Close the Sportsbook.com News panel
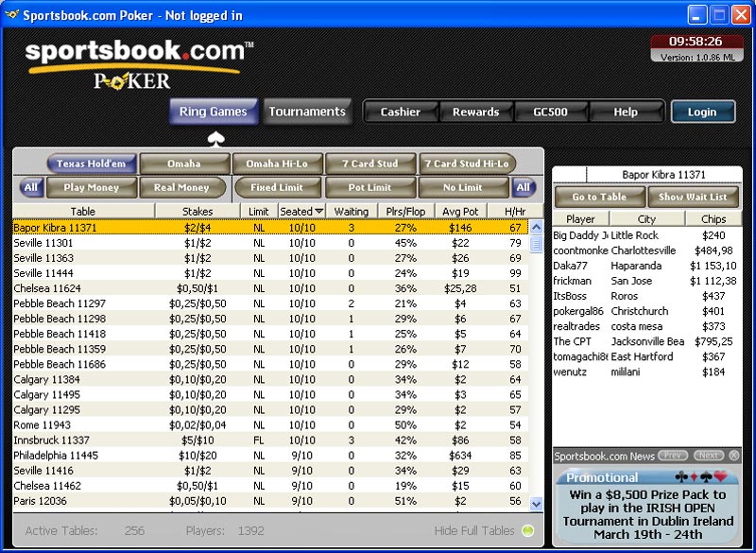This screenshot has width=756, height=553. tap(734, 455)
